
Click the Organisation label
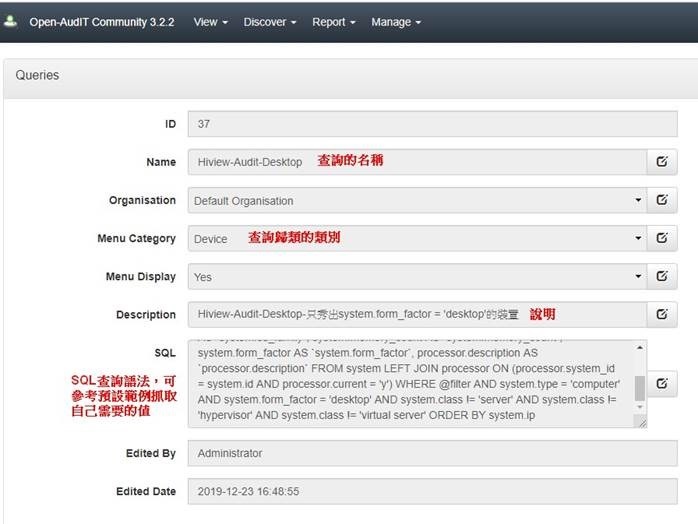point(142,200)
